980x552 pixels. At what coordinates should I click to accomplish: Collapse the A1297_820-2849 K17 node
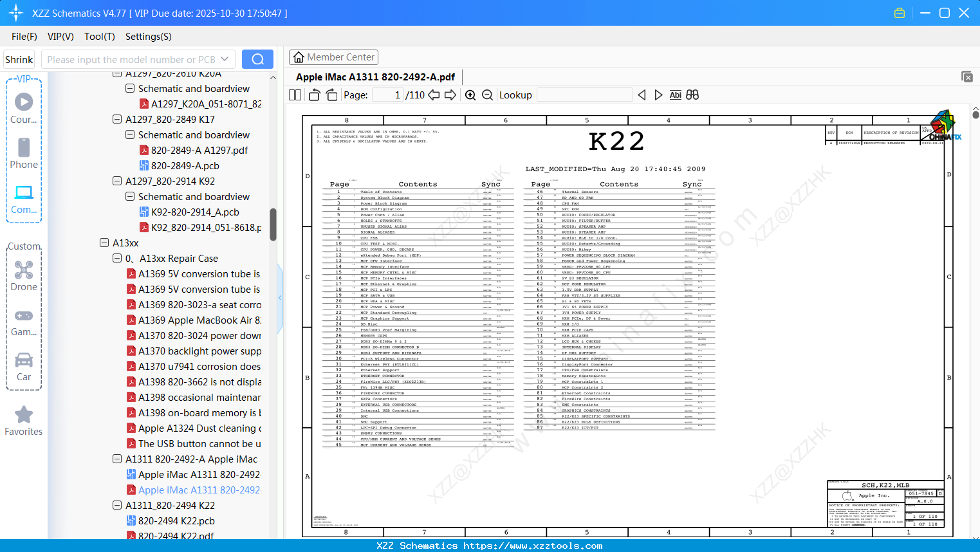click(117, 119)
